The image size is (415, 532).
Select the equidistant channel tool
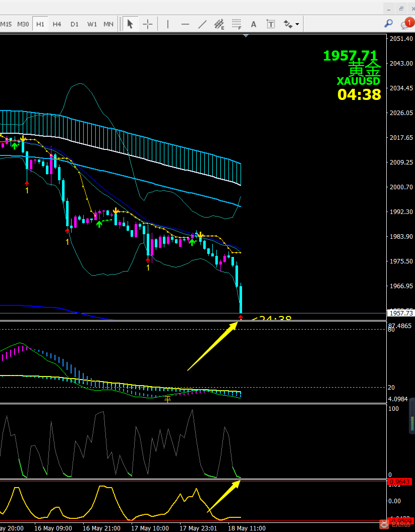click(x=220, y=24)
